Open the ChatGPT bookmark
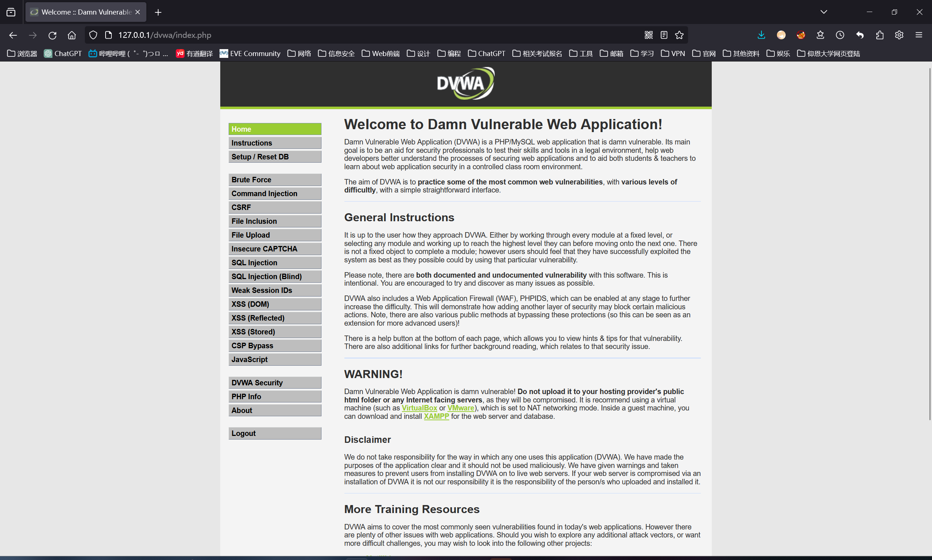 point(63,53)
